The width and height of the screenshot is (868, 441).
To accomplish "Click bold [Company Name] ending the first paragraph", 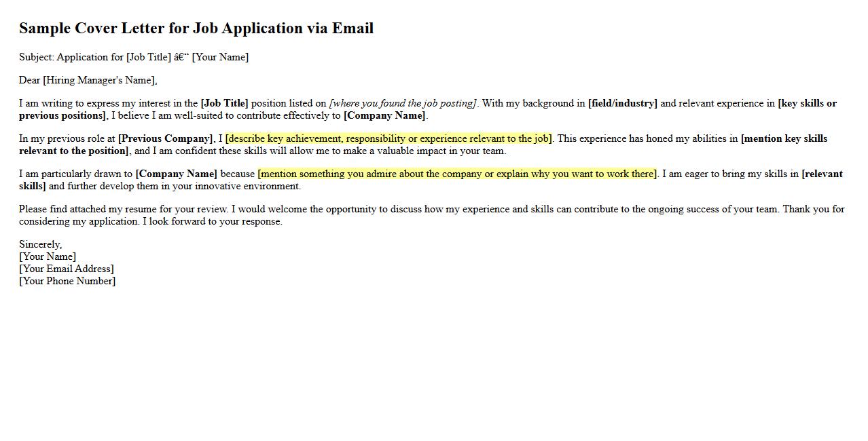I will (384, 115).
